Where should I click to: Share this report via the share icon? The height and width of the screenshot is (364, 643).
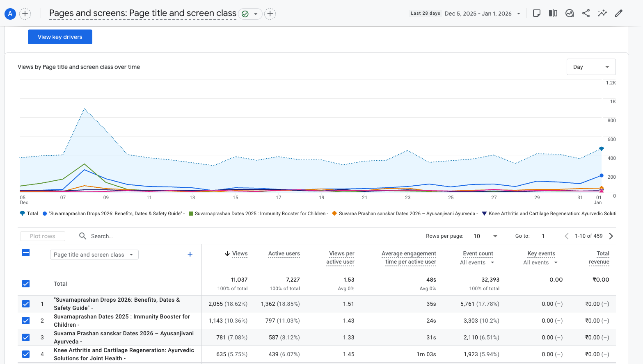586,13
